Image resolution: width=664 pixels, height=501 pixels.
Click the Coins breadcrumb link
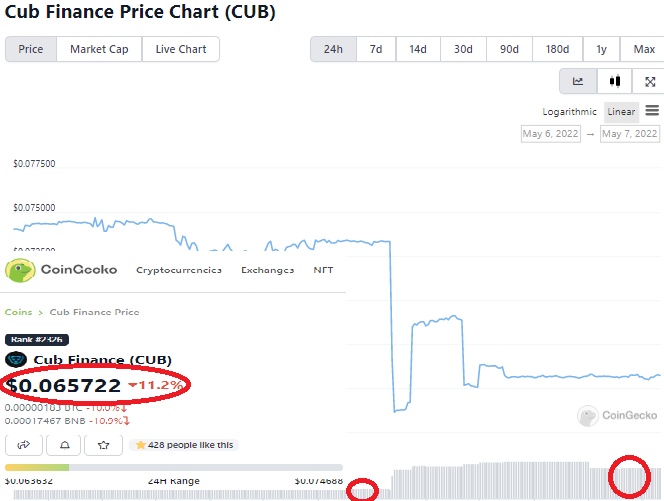(x=18, y=312)
